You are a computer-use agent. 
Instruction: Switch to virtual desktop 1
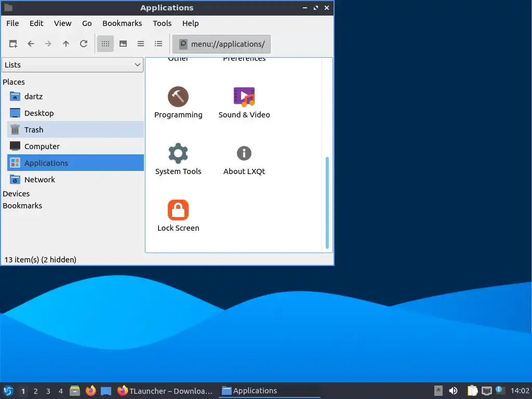[x=23, y=391]
